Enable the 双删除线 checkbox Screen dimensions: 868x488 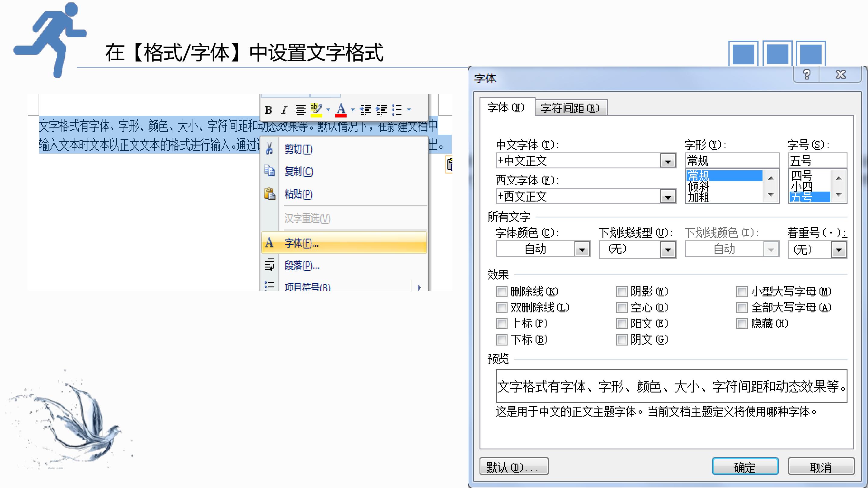[x=502, y=308]
